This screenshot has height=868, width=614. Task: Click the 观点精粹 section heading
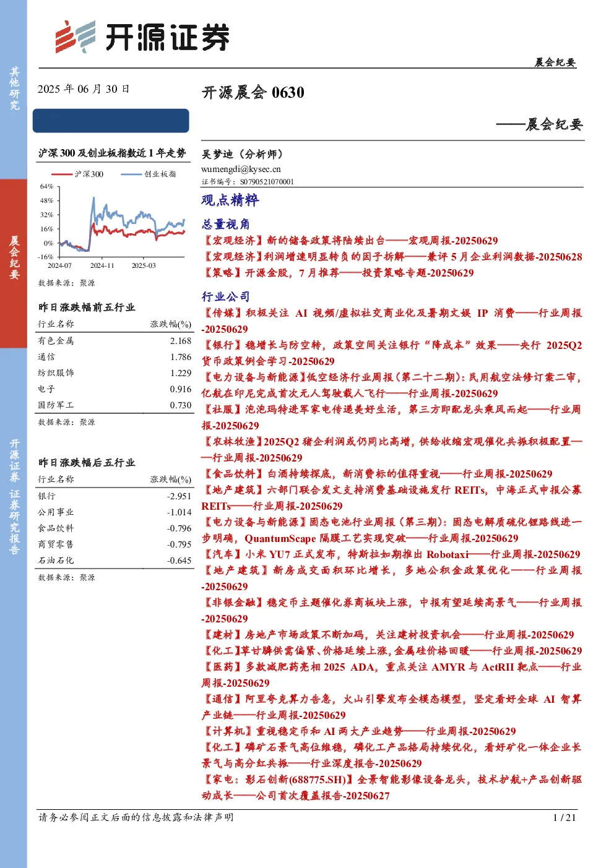click(230, 200)
